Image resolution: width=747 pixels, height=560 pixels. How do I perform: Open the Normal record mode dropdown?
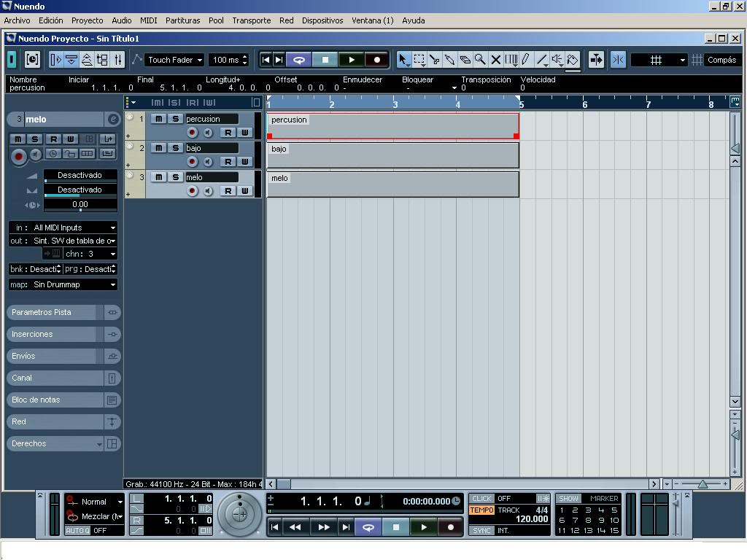(x=96, y=502)
